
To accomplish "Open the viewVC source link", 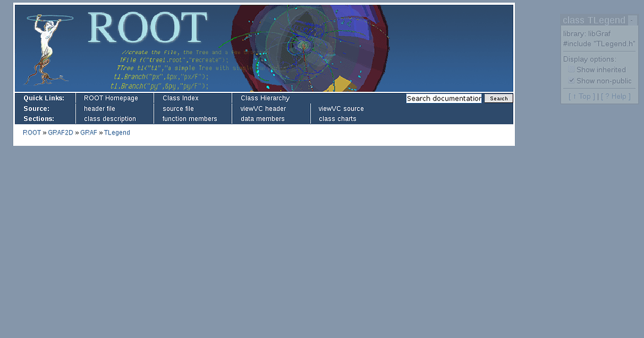I will (x=341, y=109).
